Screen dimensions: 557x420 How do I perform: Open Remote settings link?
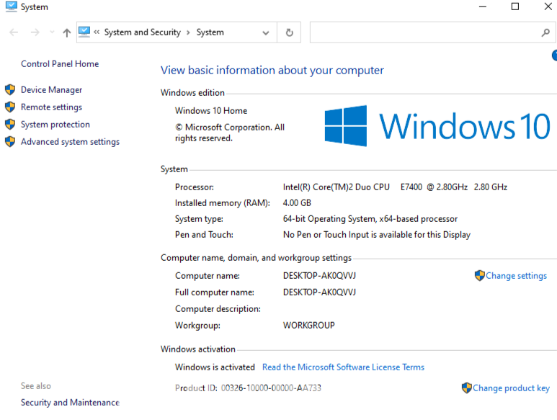pyautogui.click(x=51, y=107)
